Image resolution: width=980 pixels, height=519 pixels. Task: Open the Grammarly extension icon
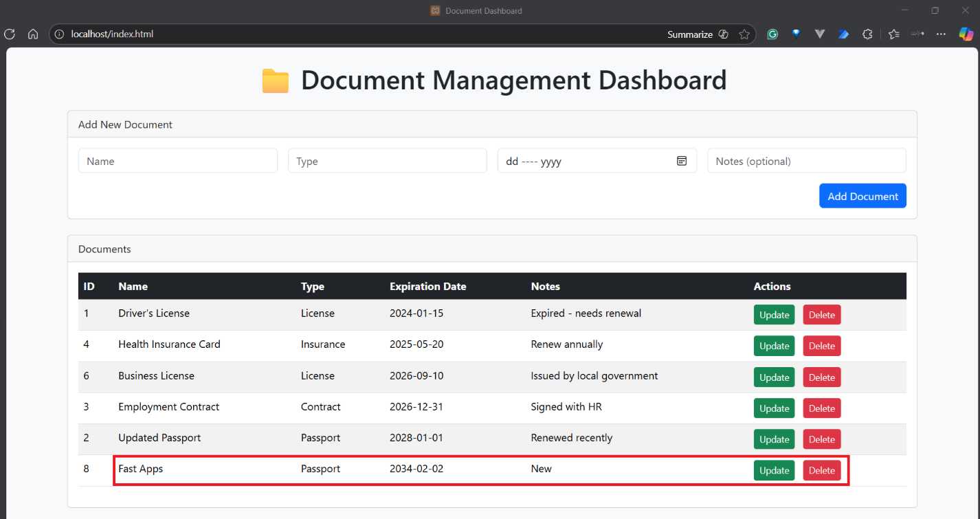coord(772,34)
